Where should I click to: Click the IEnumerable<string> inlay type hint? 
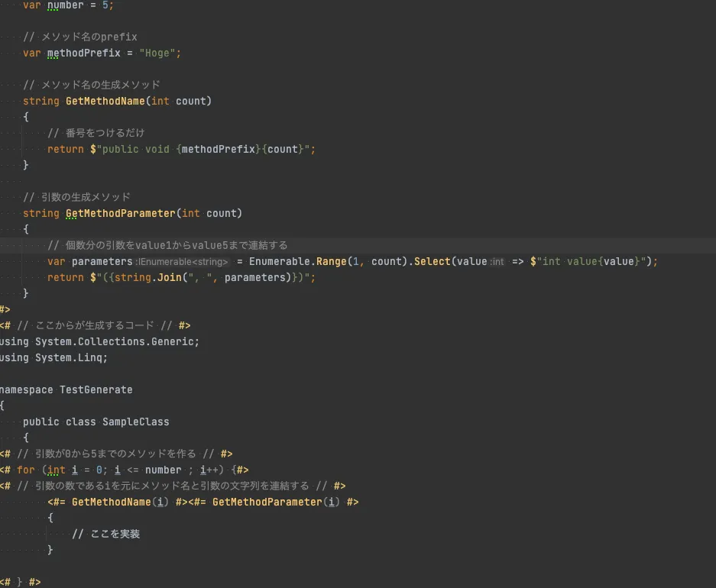pos(183,262)
